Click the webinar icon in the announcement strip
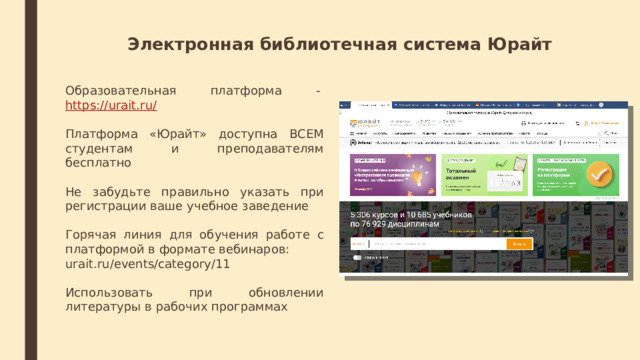The height and width of the screenshot is (360, 640). (x=353, y=143)
